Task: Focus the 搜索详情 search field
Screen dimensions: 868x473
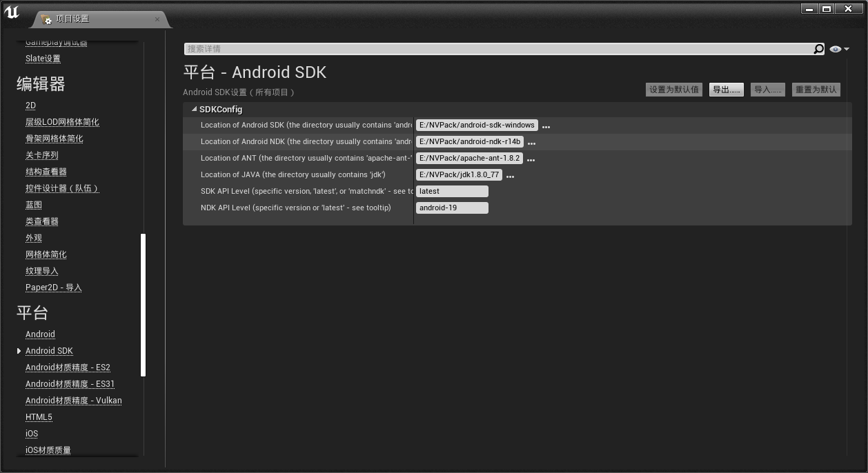Action: pos(499,49)
